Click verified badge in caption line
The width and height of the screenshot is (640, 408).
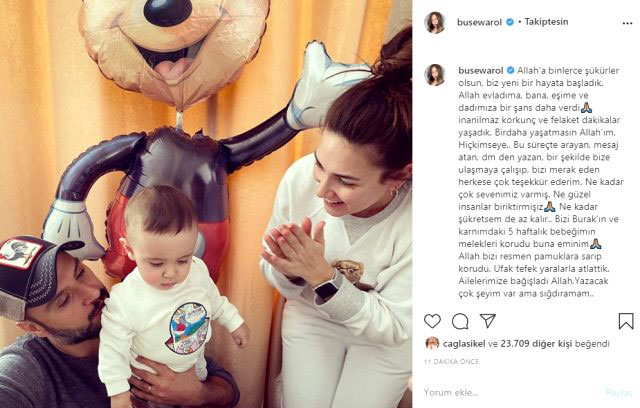pyautogui.click(x=510, y=70)
